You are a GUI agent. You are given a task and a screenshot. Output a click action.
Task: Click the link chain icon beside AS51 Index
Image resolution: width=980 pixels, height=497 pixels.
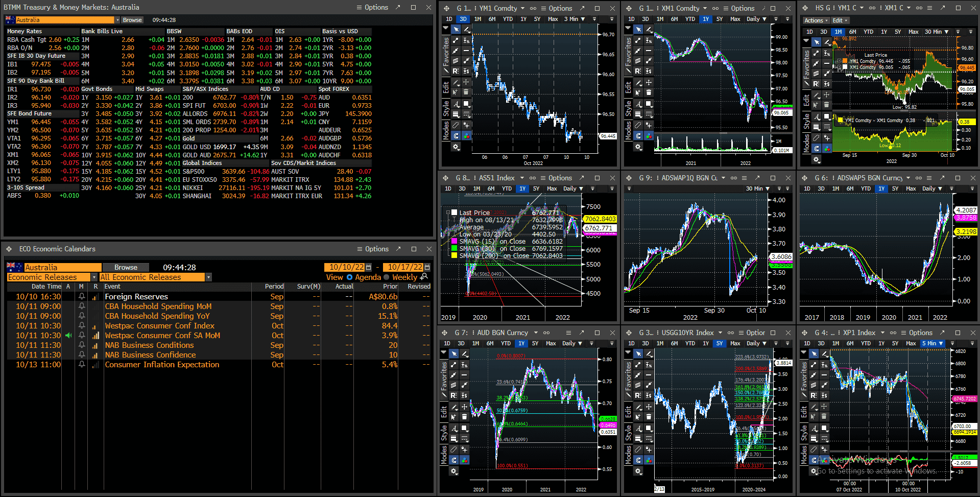(533, 178)
